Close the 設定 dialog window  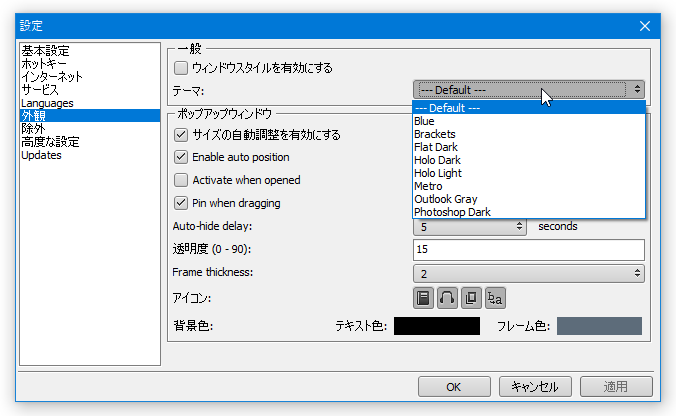[645, 26]
